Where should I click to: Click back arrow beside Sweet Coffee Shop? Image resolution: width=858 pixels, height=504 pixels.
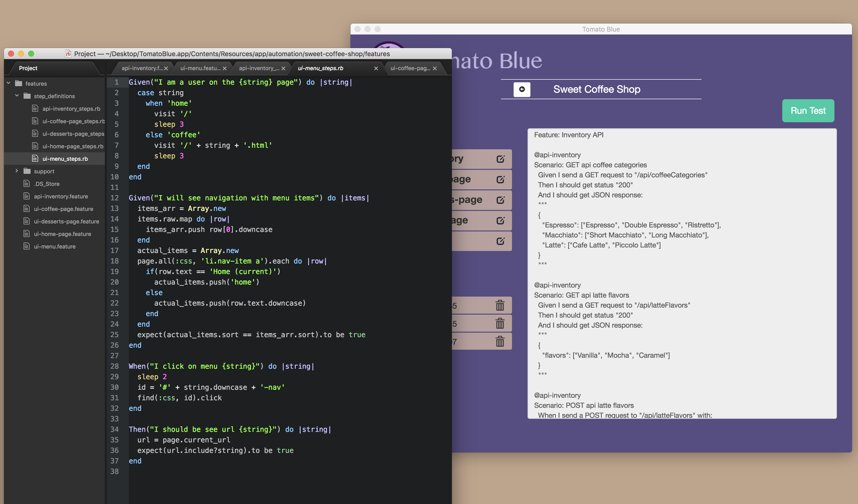point(522,89)
